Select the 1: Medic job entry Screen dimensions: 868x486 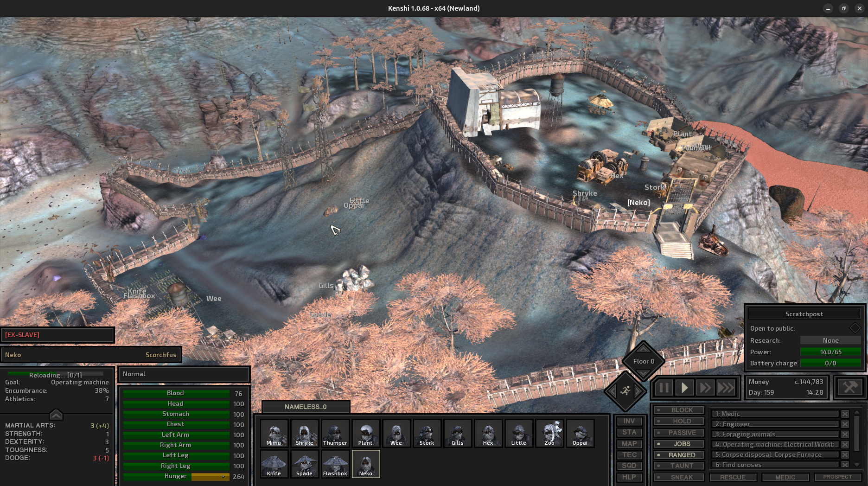click(x=776, y=414)
